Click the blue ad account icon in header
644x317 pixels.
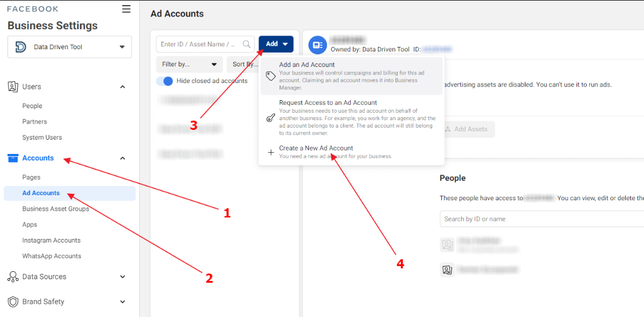[x=317, y=45]
